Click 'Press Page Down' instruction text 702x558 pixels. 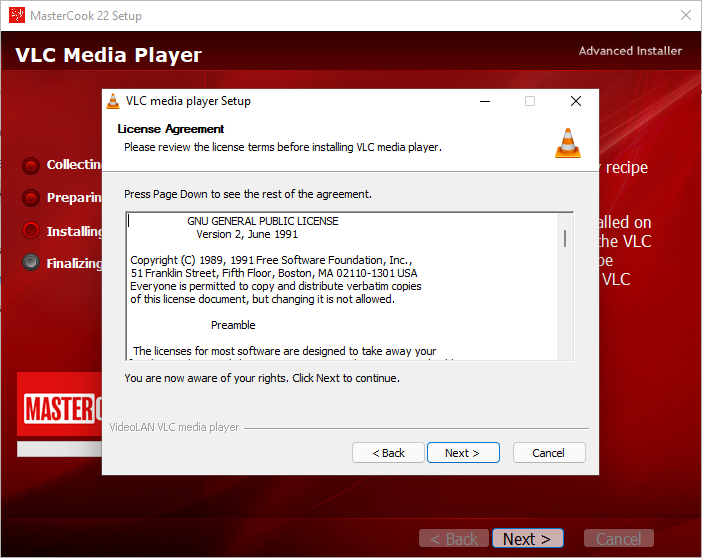click(x=248, y=194)
